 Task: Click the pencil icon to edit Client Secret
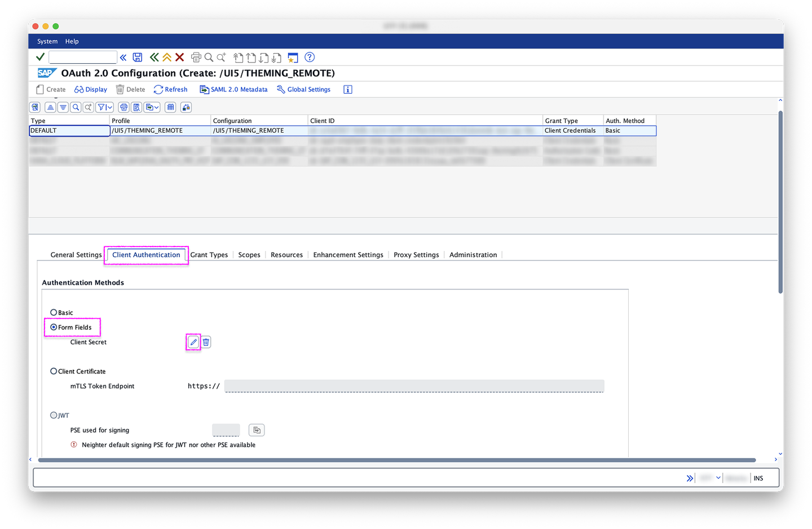[x=193, y=342]
